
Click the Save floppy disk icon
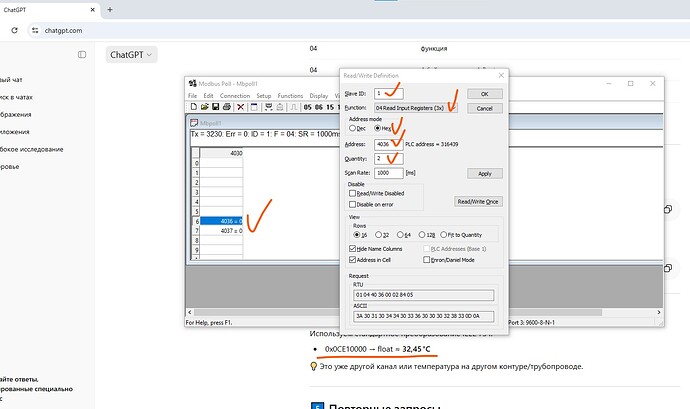tap(216, 107)
